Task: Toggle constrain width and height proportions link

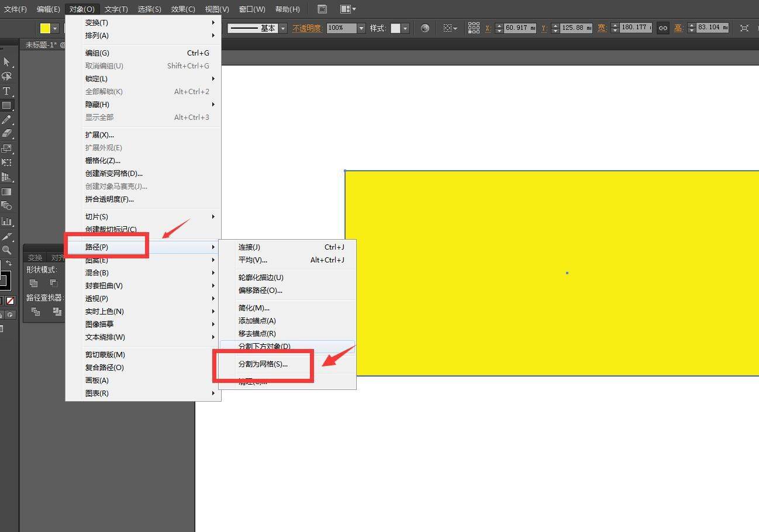Action: point(663,28)
